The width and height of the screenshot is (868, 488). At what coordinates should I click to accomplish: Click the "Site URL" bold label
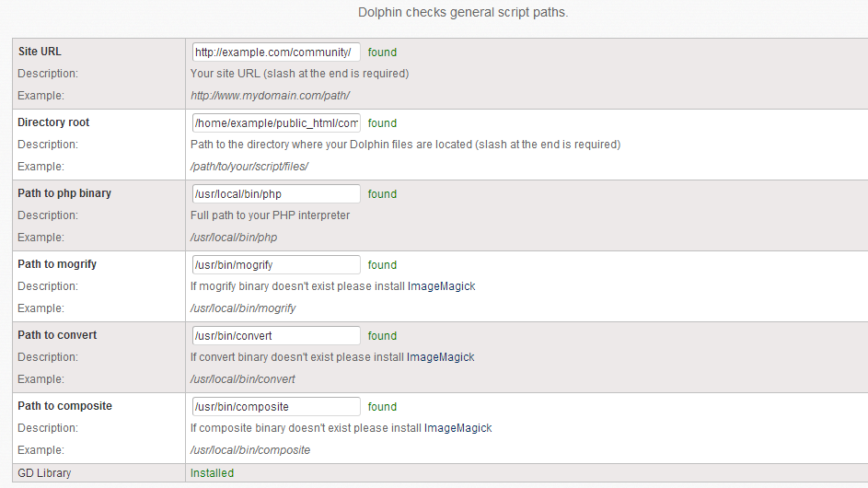40,52
